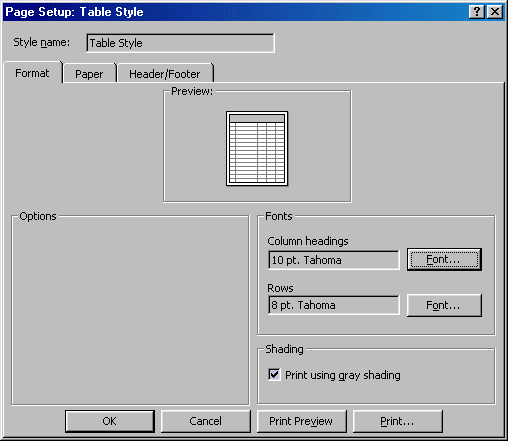
Task: Cancel the Page Setup dialog
Action: [x=206, y=421]
